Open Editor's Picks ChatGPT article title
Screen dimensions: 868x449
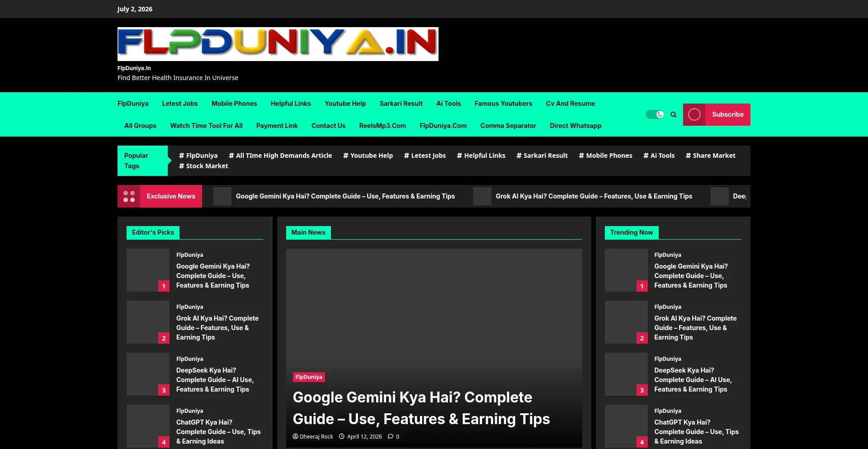coord(218,432)
